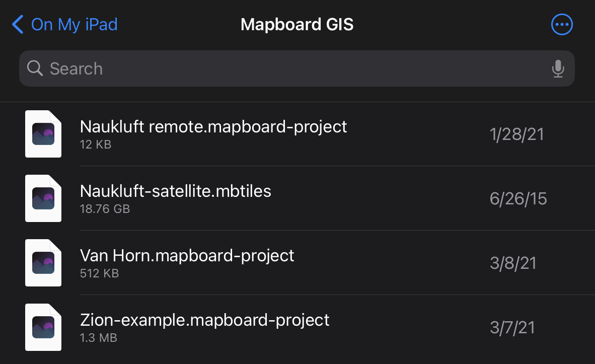Click the 1/28/21 date for Naukluft remote
This screenshot has width=595, height=364.
[516, 134]
